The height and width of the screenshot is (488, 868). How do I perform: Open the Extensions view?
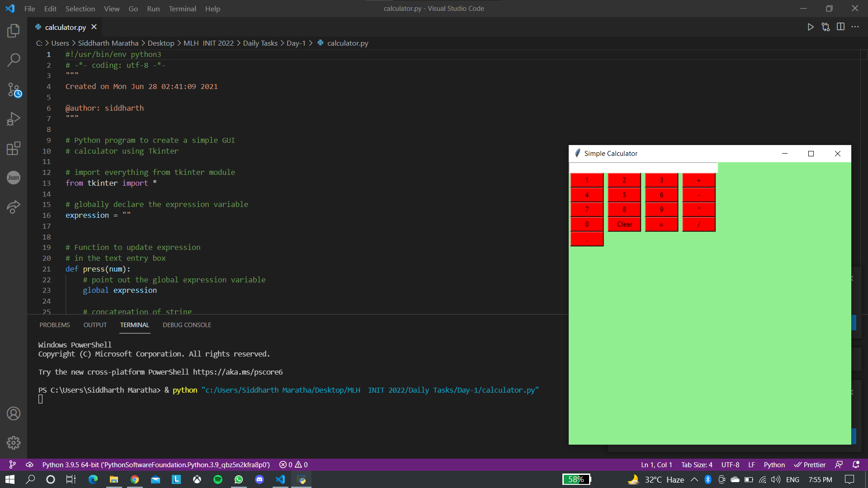[14, 148]
